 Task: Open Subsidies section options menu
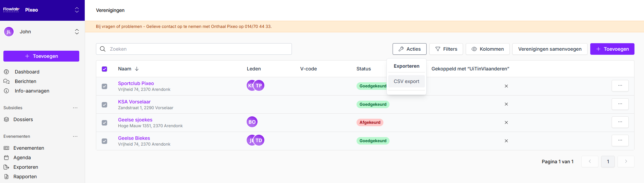pyautogui.click(x=75, y=108)
